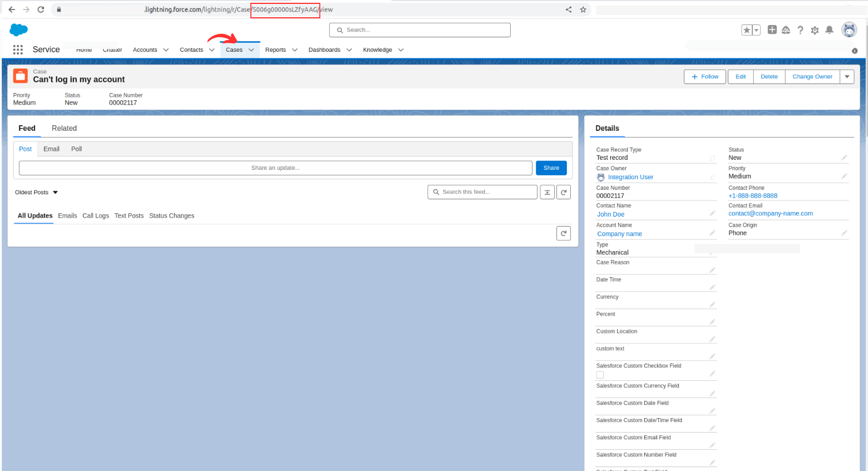Screen dimensions: 868x471
Task: Expand the Knowledge nav dropdown
Action: [x=401, y=50]
